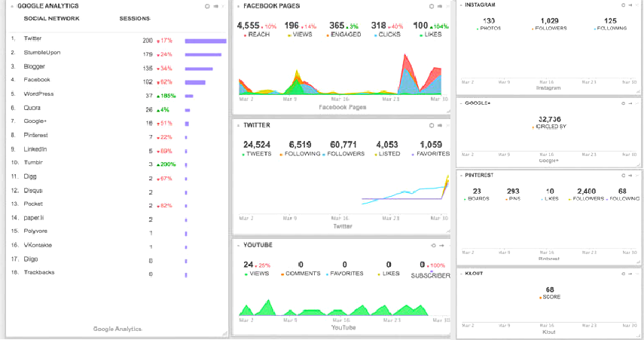Click the LIKES metric in Facebook Pages
The height and width of the screenshot is (340, 644).
[x=431, y=29]
